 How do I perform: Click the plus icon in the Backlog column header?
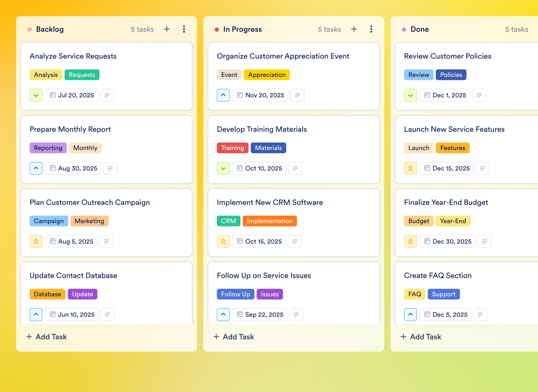point(167,29)
